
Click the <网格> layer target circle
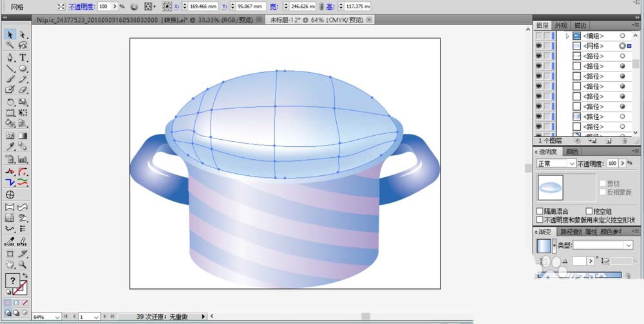point(623,46)
